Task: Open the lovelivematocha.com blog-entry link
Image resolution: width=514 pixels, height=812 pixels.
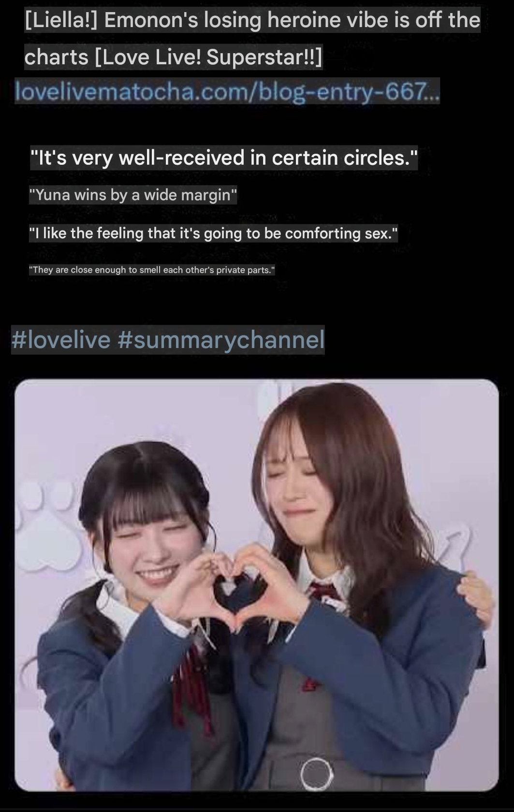Action: click(x=227, y=91)
